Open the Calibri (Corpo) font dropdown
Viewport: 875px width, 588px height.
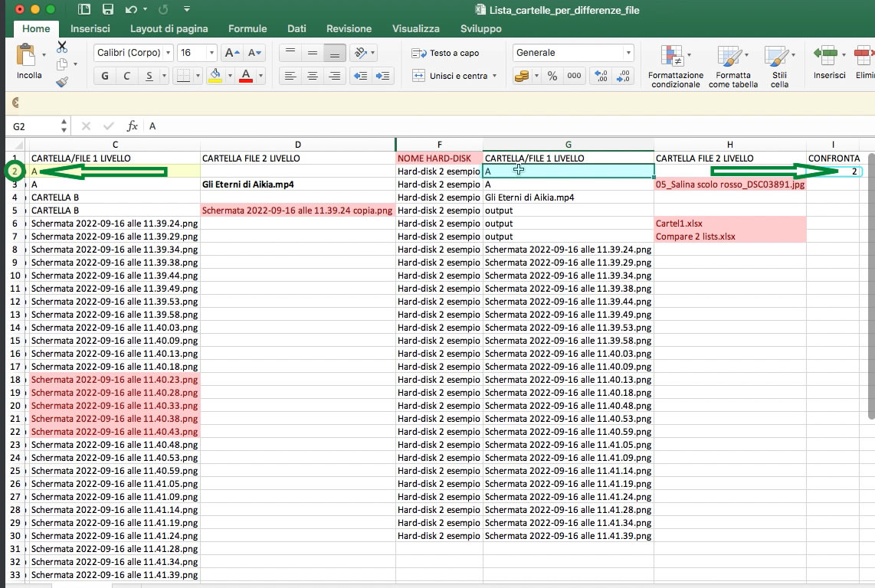[x=168, y=53]
